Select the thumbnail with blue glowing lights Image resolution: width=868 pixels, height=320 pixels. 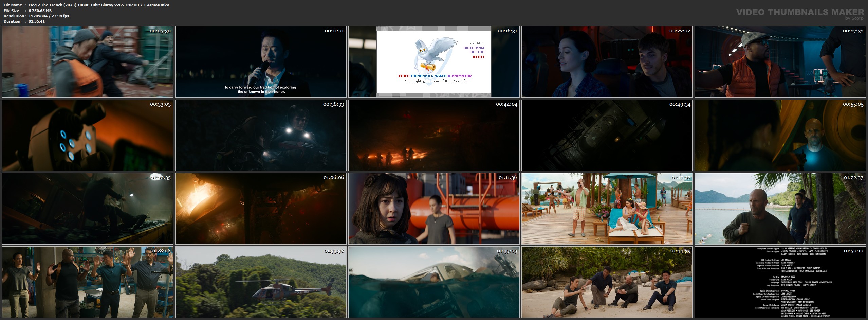(88, 136)
